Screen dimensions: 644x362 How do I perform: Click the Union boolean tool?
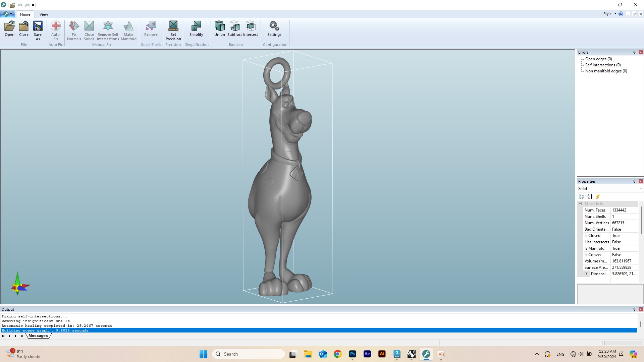pyautogui.click(x=220, y=29)
